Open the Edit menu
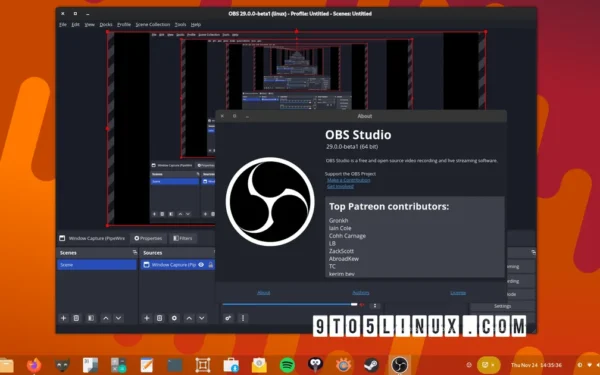Image resolution: width=600 pixels, height=375 pixels. click(x=75, y=24)
